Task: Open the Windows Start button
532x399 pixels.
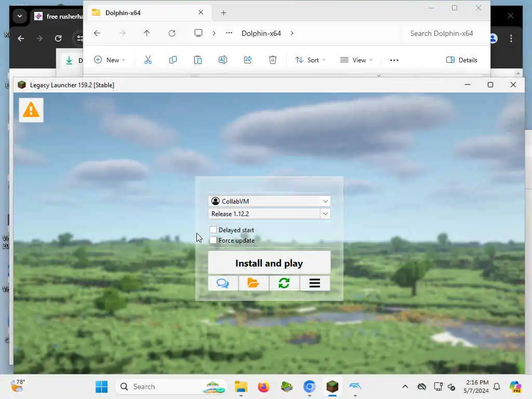Action: coord(101,387)
